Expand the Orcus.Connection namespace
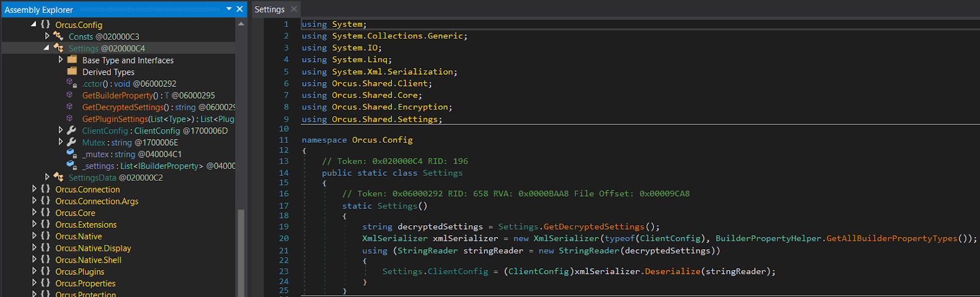 pyautogui.click(x=34, y=189)
